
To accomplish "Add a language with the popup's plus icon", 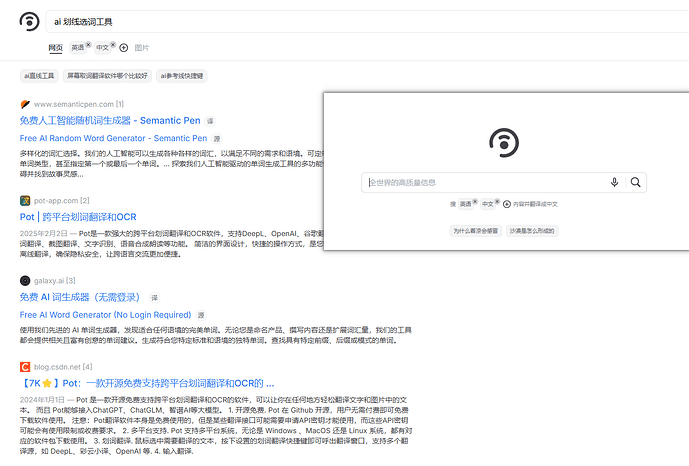I will point(507,204).
